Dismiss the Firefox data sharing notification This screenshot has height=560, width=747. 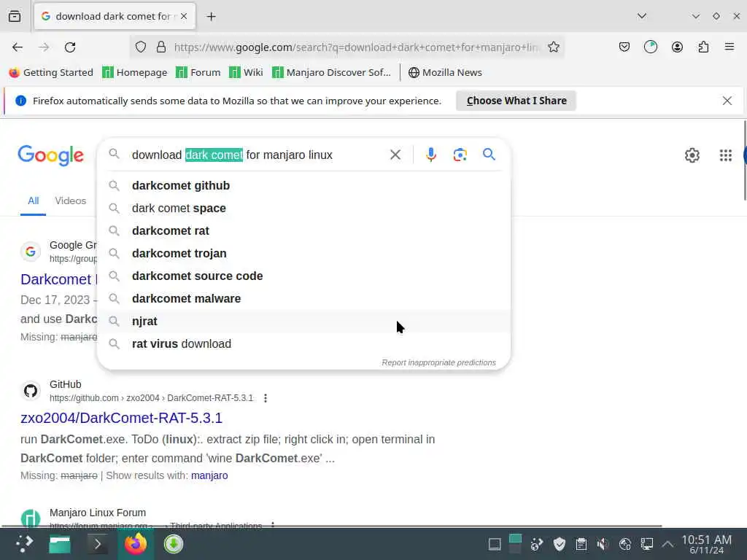click(727, 101)
